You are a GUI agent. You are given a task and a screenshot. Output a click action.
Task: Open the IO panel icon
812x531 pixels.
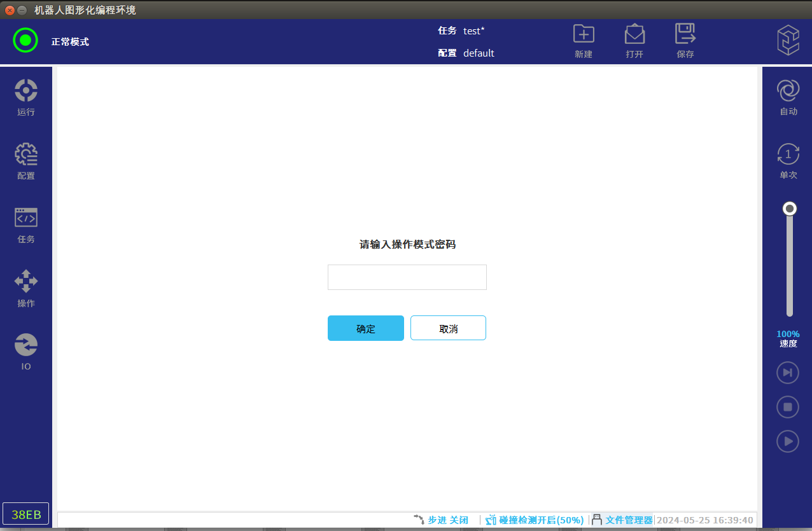tap(26, 345)
